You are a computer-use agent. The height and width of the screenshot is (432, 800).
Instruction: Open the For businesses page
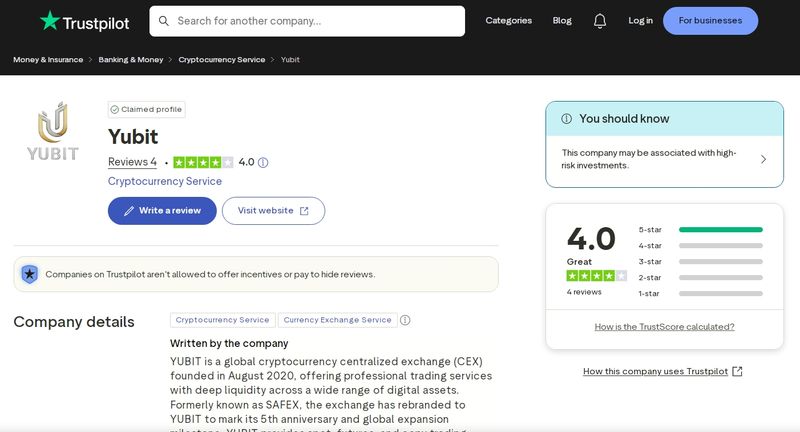pos(710,21)
